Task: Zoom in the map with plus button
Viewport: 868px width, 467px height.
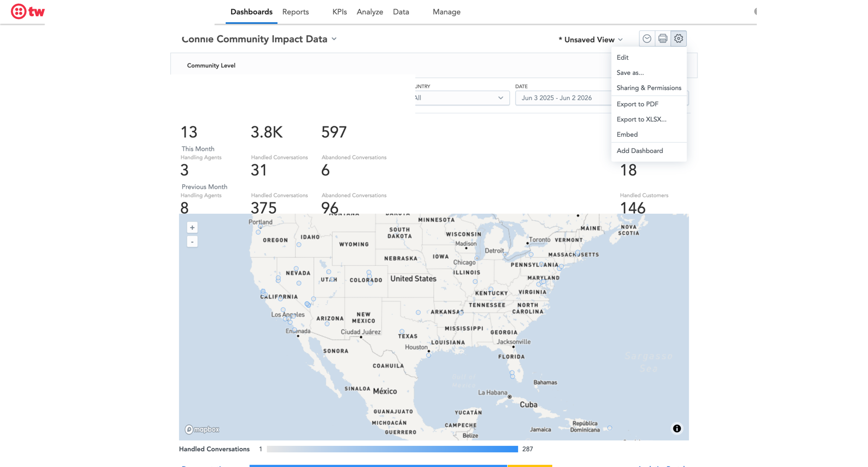Action: pos(192,228)
